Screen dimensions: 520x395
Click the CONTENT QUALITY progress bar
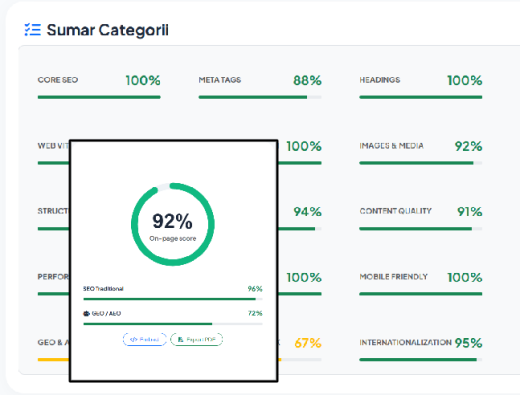click(421, 229)
